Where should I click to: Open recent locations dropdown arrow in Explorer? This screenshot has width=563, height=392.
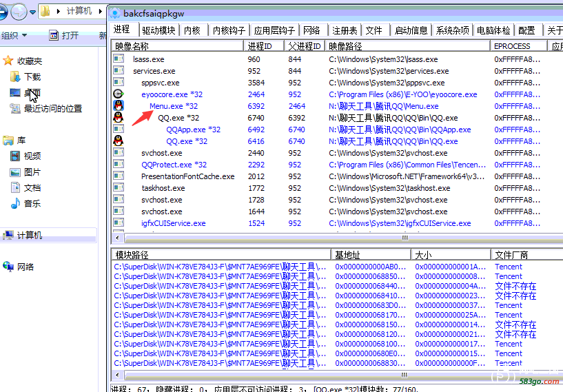(x=32, y=12)
